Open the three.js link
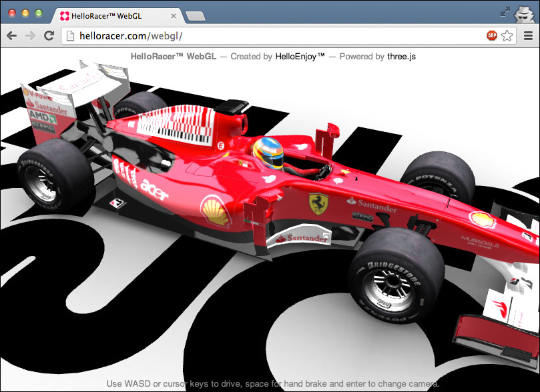The height and width of the screenshot is (392, 540). click(x=402, y=57)
